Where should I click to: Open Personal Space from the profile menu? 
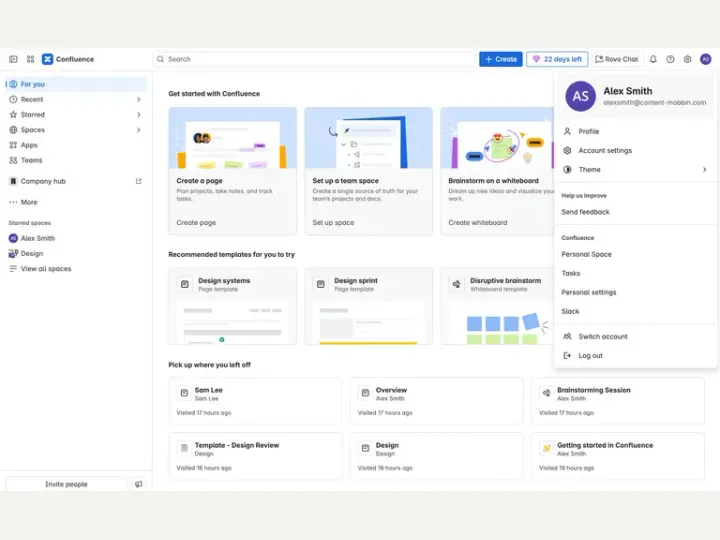(586, 254)
